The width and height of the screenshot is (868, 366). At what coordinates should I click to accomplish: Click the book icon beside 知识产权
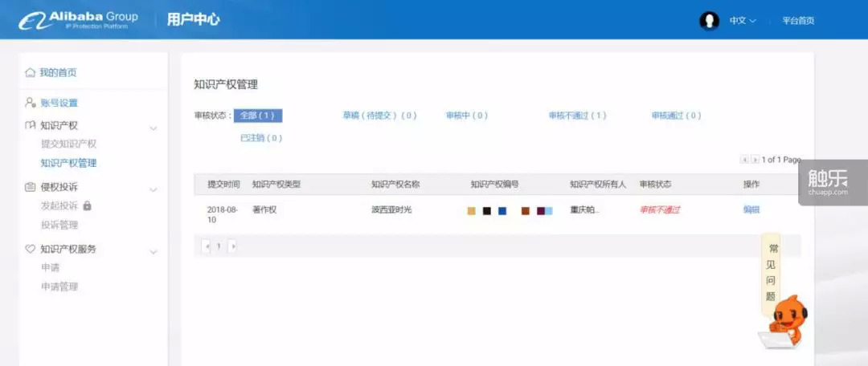tap(31, 125)
